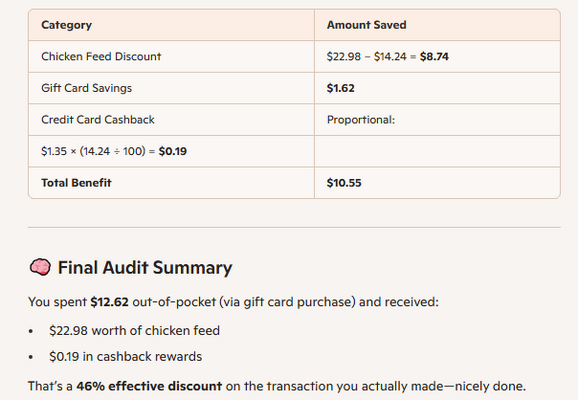Click the 46% effective discount text
This screenshot has width=578, height=400.
tap(149, 386)
